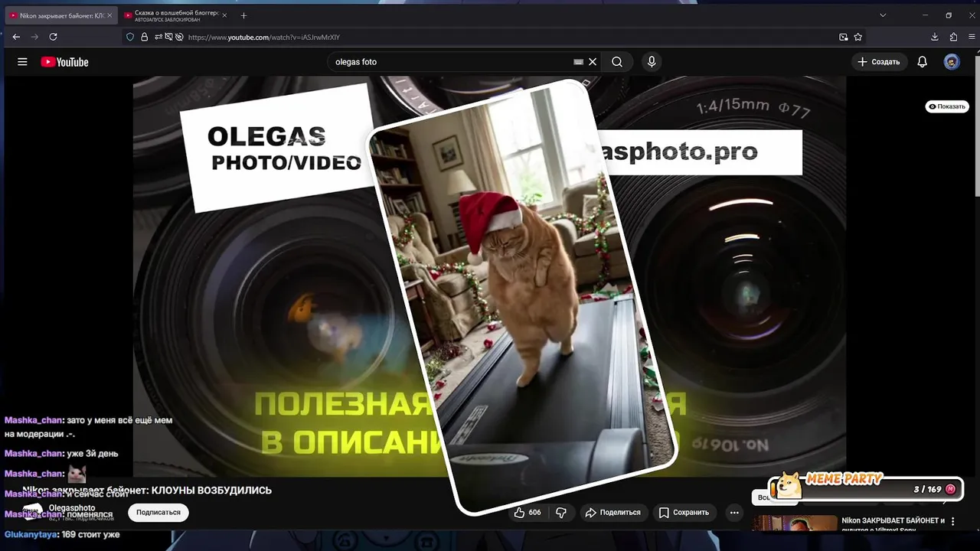Click the autoplay blocked icon in address bar
This screenshot has width=980, height=551.
(168, 37)
